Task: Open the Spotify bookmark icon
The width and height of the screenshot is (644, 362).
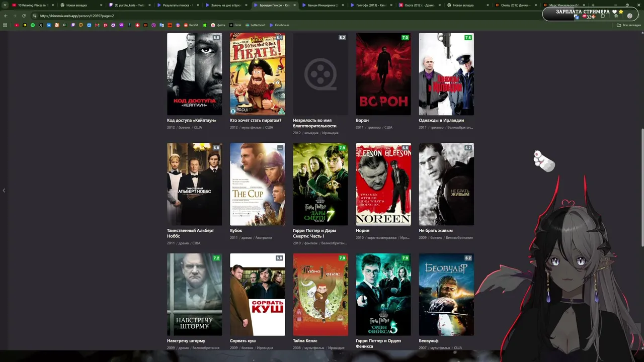Action: (33, 25)
